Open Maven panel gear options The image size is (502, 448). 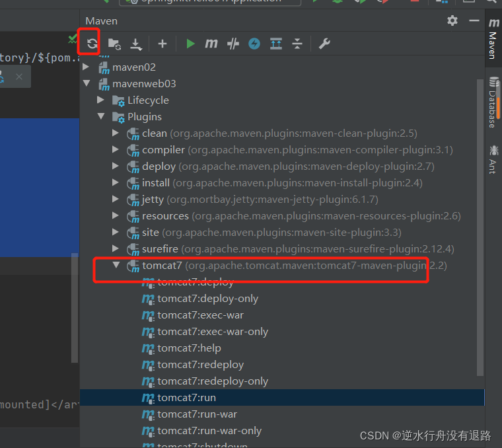click(x=452, y=21)
